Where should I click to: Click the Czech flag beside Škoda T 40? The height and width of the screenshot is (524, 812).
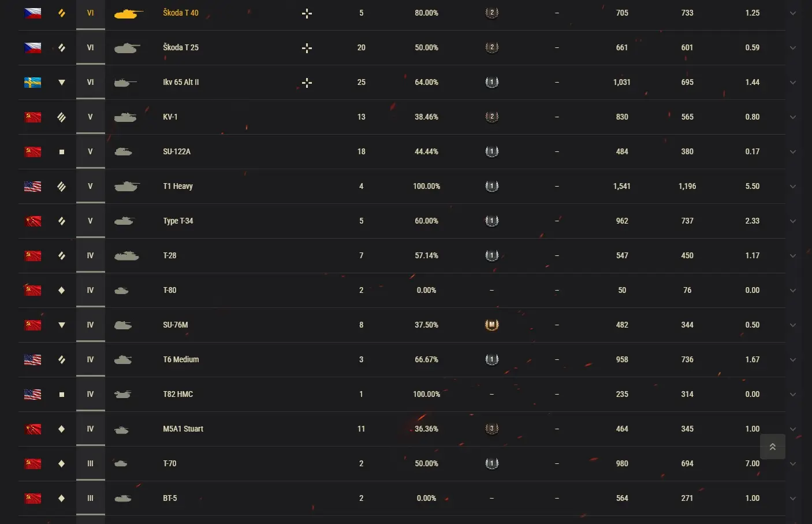(32, 13)
